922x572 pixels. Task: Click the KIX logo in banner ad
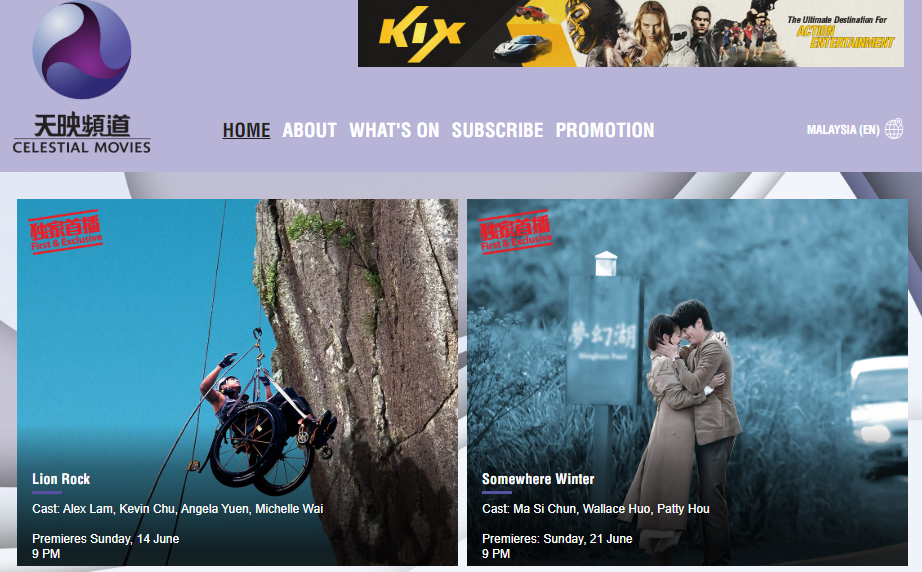point(422,34)
